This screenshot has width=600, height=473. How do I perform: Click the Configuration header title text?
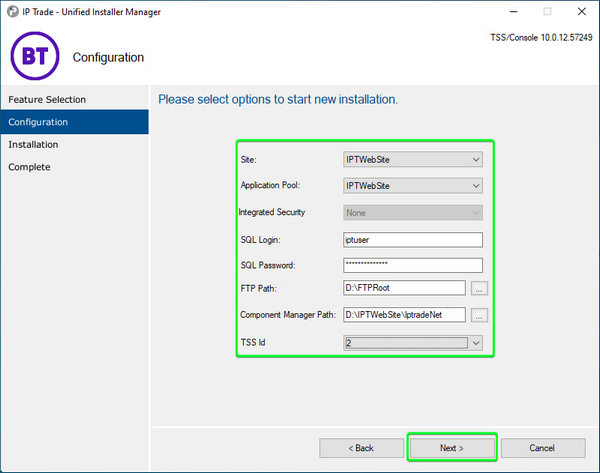(x=108, y=57)
